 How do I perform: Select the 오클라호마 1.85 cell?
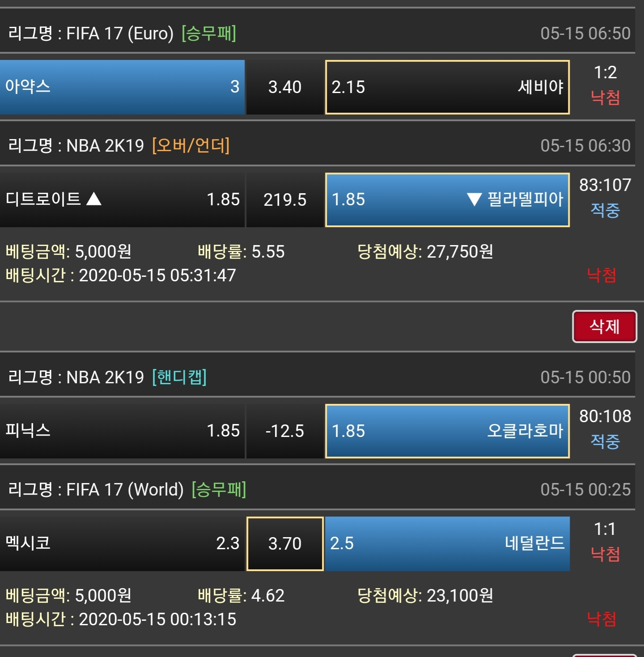click(x=447, y=431)
